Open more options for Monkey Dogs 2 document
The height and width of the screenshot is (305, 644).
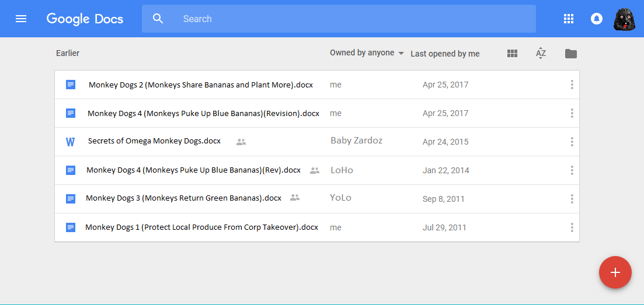572,85
